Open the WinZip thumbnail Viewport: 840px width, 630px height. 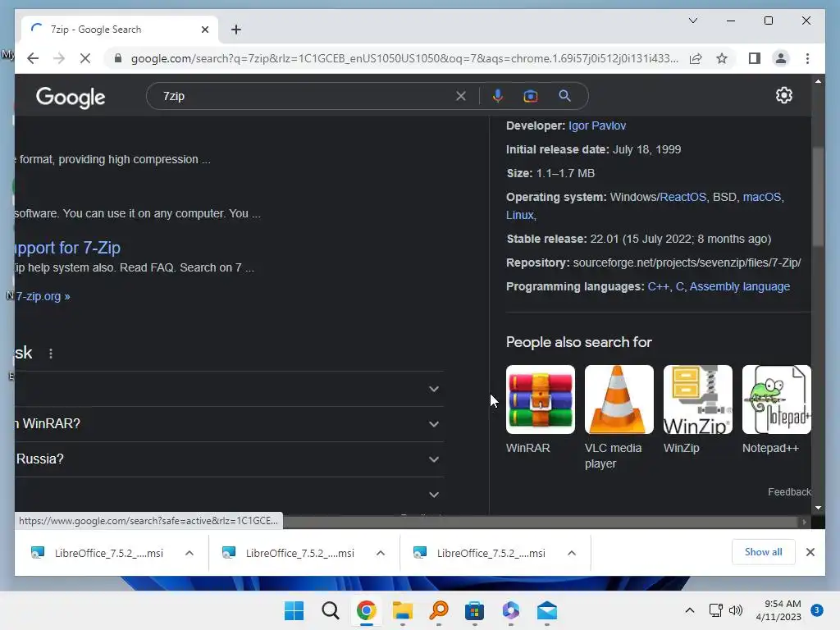tap(697, 399)
